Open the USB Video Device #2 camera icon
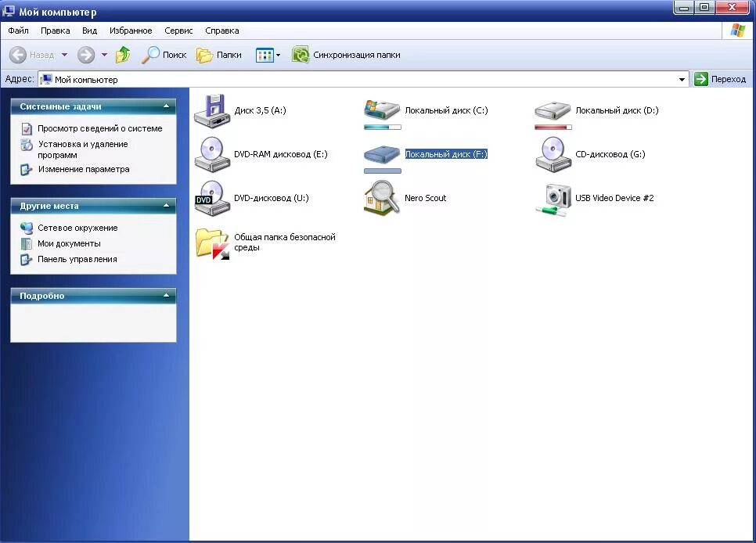756x543 pixels. coord(553,200)
